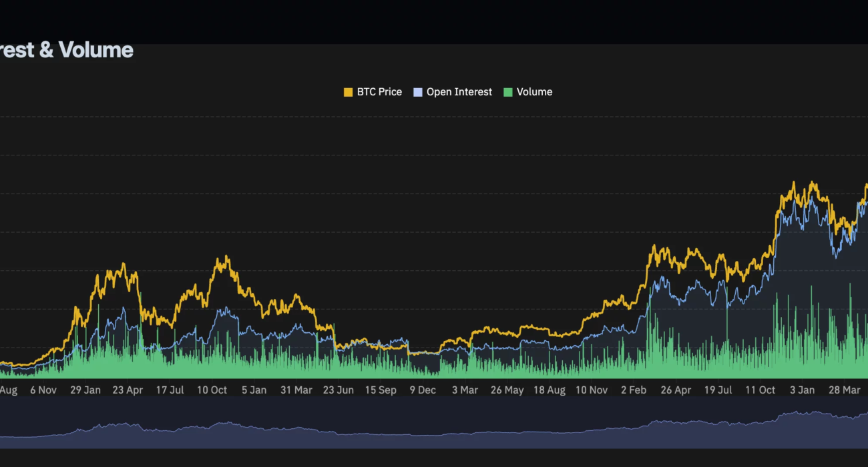The width and height of the screenshot is (868, 467).
Task: Select the '31 Mar' axis tick label
Action: (295, 390)
